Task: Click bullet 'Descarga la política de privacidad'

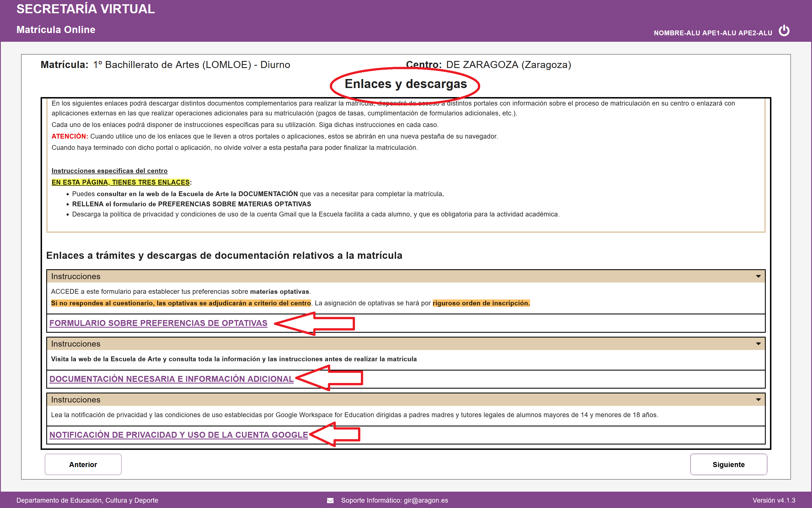Action: click(316, 214)
